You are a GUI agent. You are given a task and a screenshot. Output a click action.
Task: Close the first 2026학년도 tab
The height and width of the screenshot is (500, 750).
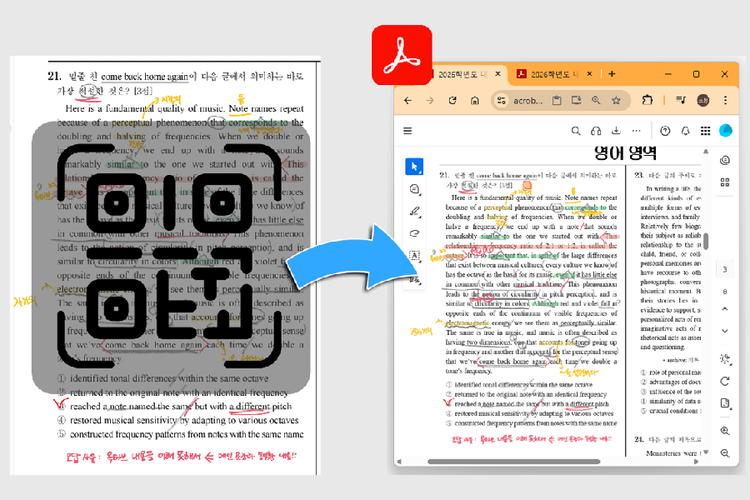click(x=497, y=74)
